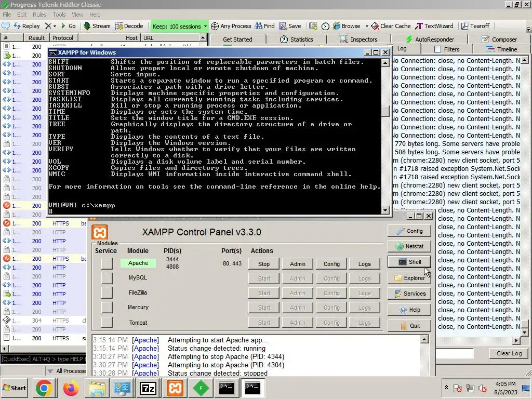This screenshot has width=532, height=399.
Task: Switch to the Composer tab
Action: click(x=499, y=39)
